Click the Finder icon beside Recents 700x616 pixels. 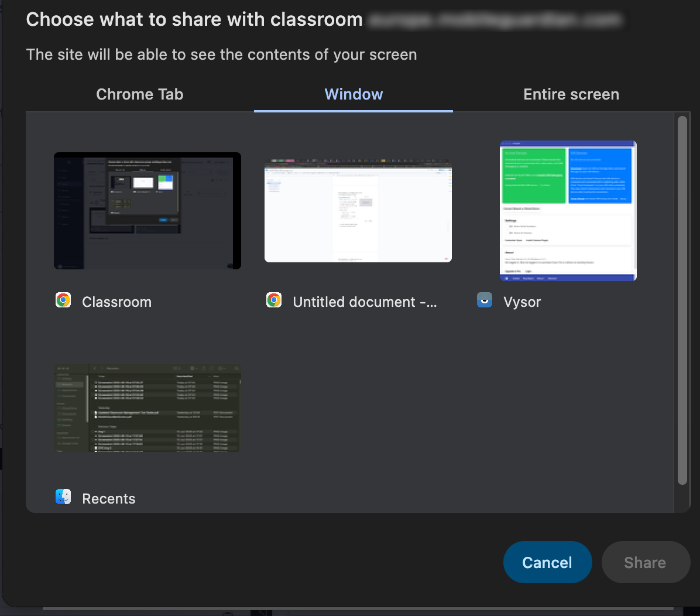[x=63, y=498]
